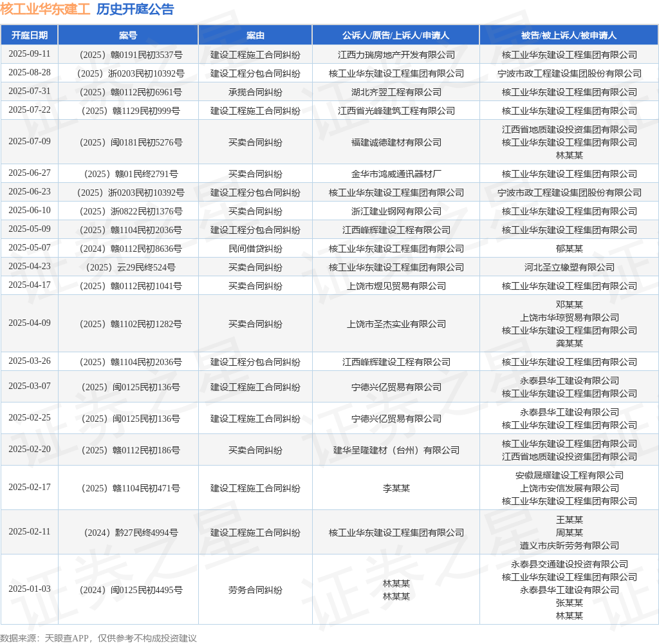The image size is (659, 644).
Task: Click date cell 2025-04-09
Action: pos(30,323)
